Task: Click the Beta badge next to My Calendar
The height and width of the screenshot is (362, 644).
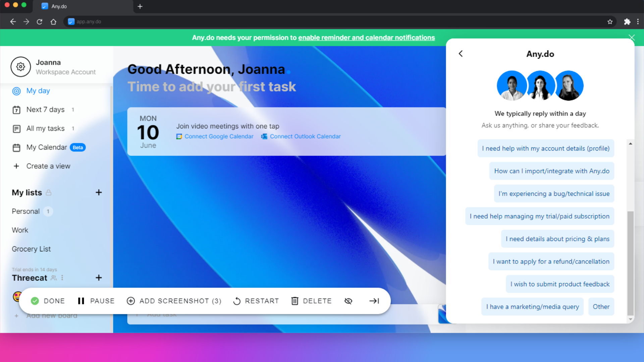Action: pyautogui.click(x=78, y=147)
